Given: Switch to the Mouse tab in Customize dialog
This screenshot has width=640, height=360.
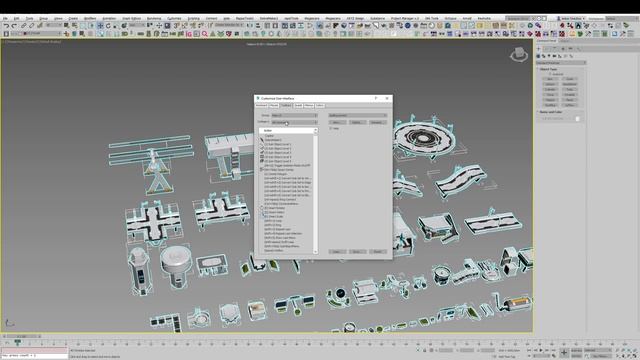Looking at the screenshot, I should [274, 106].
